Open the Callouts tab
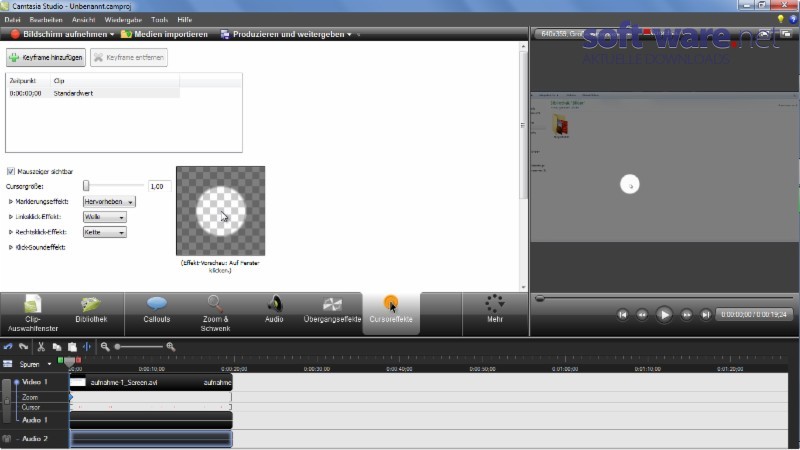The image size is (800, 450). click(x=157, y=309)
